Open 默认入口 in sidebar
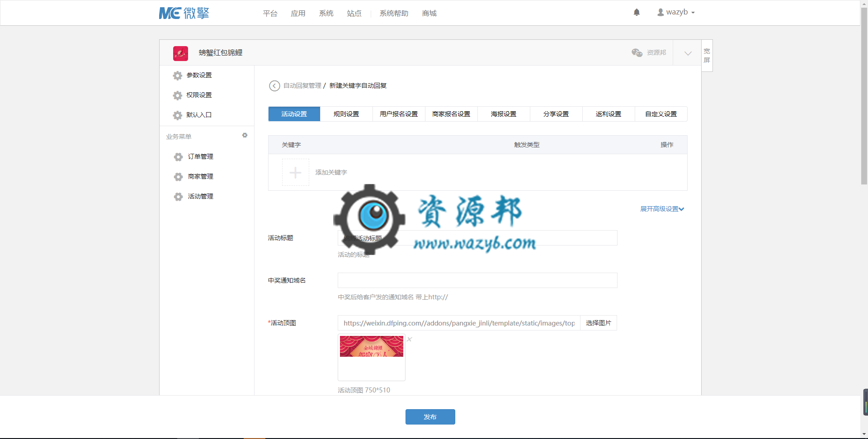 pos(199,115)
